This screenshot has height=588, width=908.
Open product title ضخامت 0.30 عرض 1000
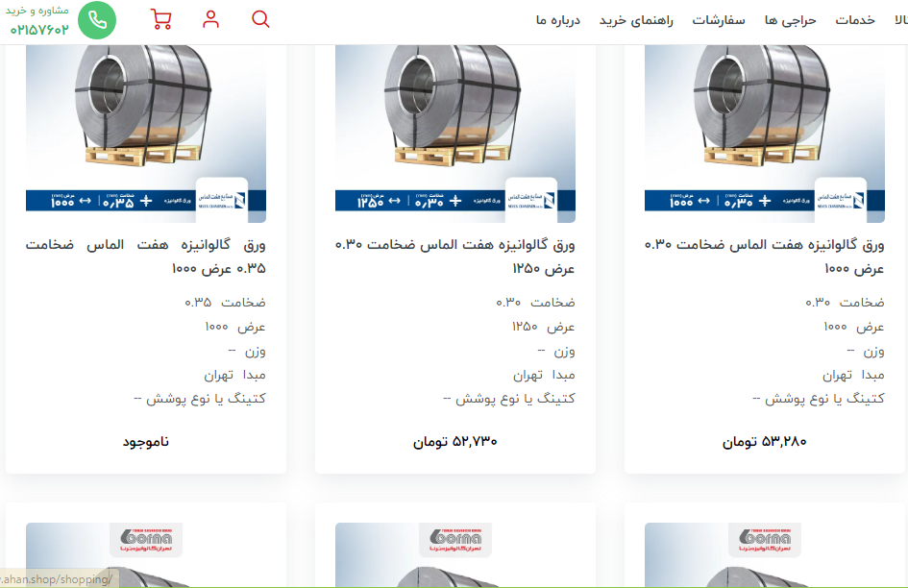[765, 257]
